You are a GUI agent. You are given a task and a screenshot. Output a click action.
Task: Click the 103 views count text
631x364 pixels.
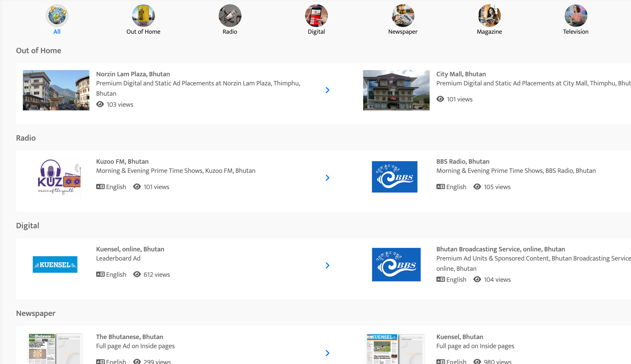point(120,105)
